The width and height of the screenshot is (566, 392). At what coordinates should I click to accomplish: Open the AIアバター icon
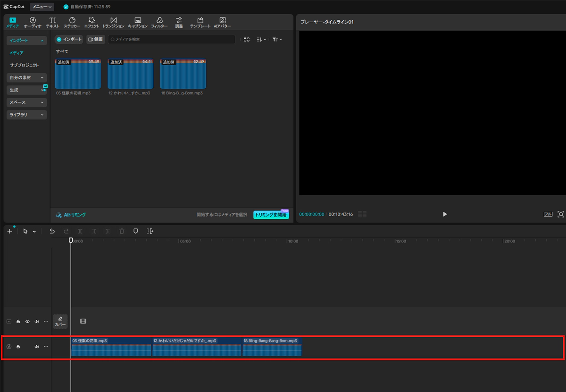pyautogui.click(x=223, y=23)
